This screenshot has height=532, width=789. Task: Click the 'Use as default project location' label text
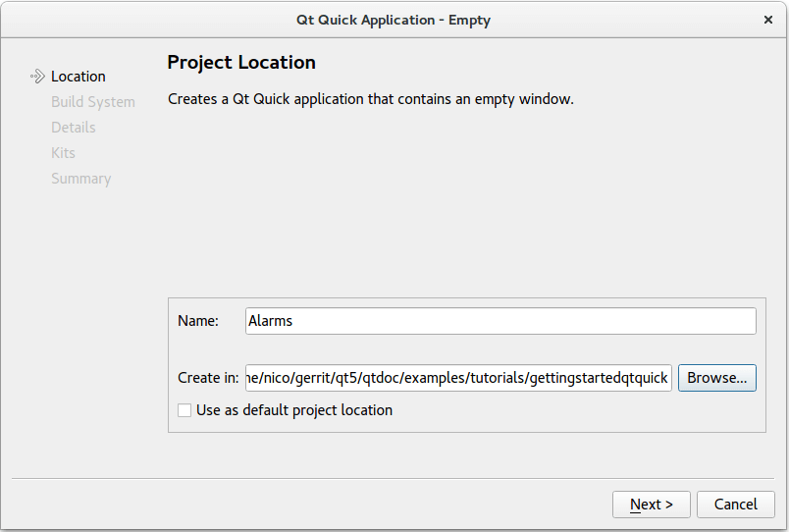tap(294, 410)
